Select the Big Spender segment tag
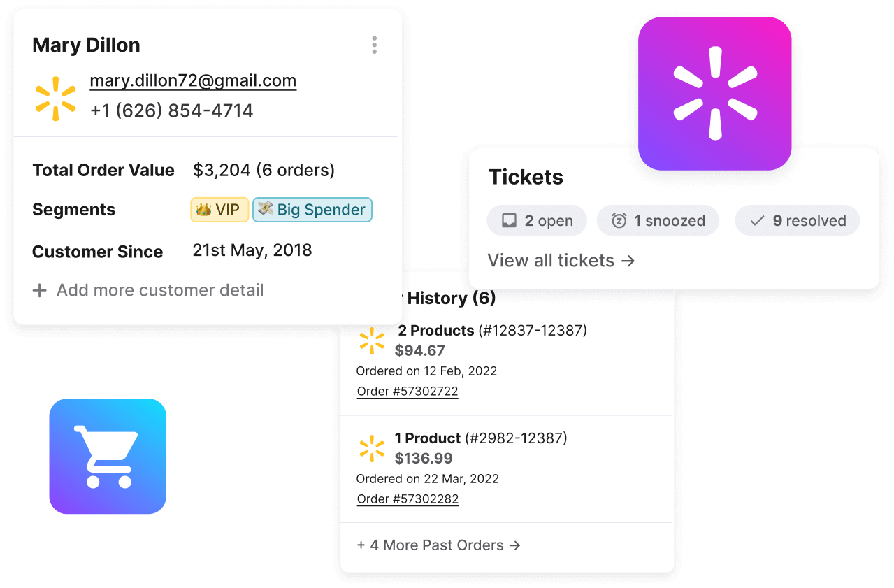This screenshot has width=894, height=588. coord(312,210)
